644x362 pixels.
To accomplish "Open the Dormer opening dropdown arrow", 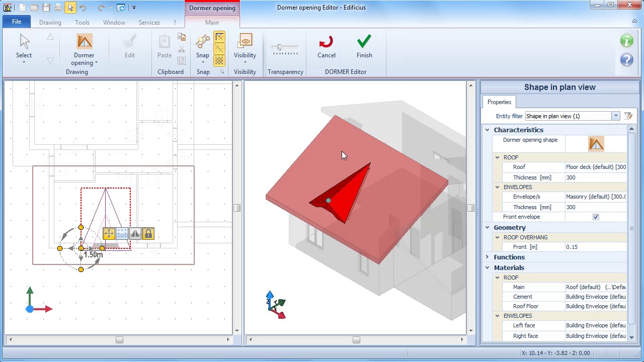I will [x=96, y=63].
